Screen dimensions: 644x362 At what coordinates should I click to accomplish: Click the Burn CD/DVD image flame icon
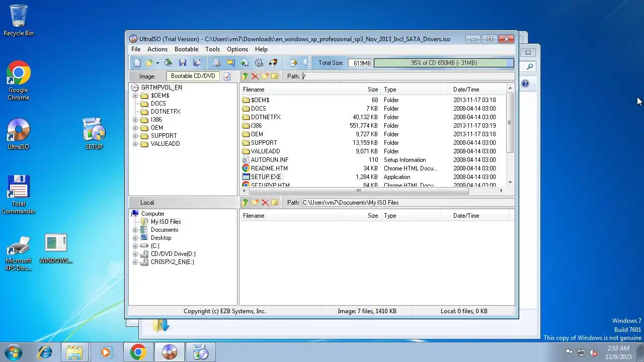click(273, 63)
